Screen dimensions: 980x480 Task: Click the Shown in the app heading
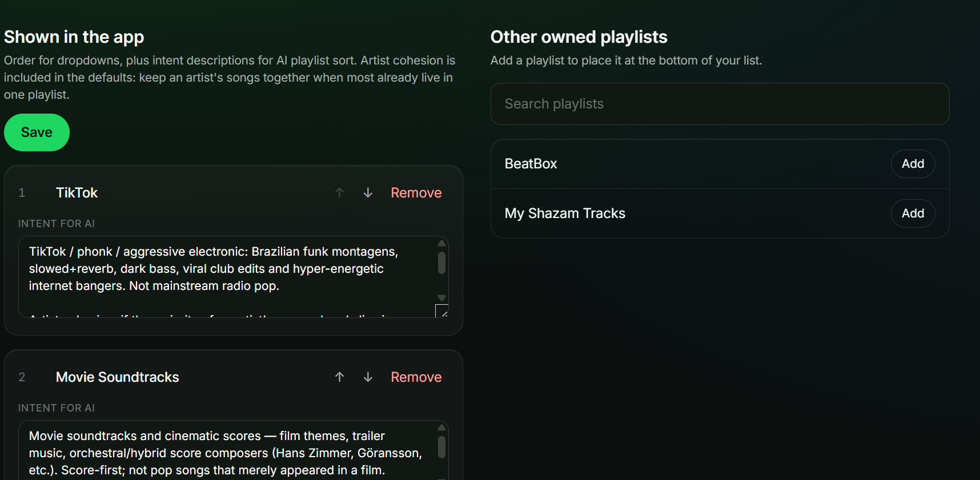[x=74, y=37]
